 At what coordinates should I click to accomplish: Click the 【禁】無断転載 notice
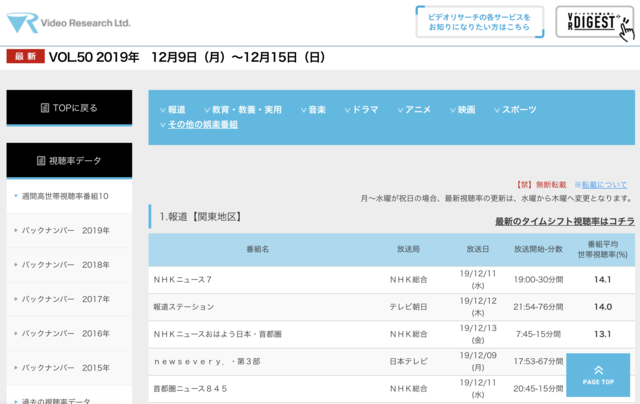[x=542, y=185]
